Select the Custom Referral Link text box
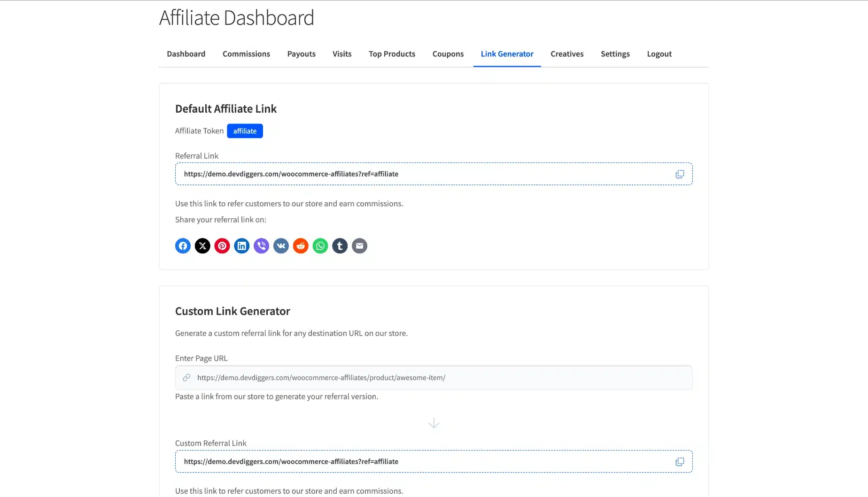868x497 pixels. coord(423,462)
